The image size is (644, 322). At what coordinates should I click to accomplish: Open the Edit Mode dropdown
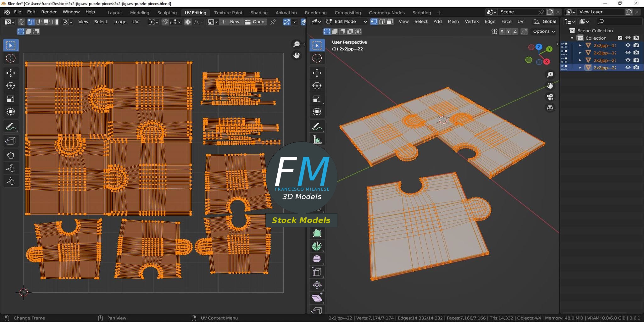[x=346, y=22]
